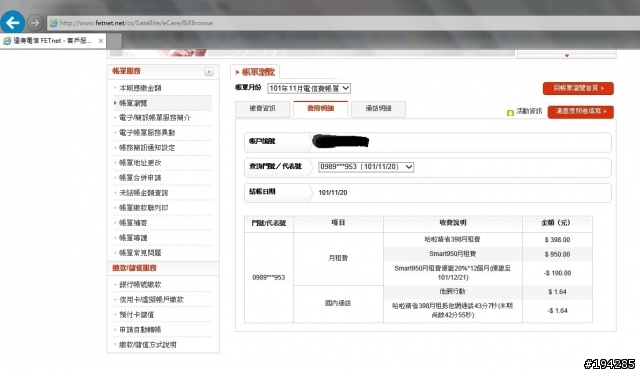Switch to the 繳費資訊 tab

[262, 109]
